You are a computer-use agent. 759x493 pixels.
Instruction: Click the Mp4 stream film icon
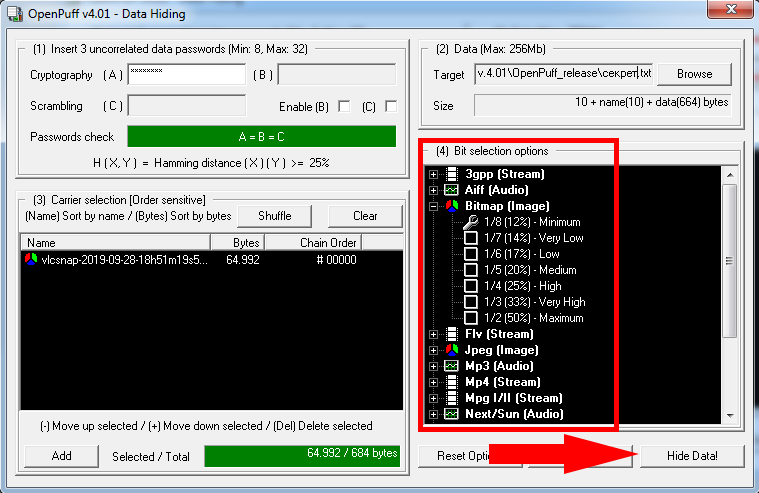click(x=451, y=382)
